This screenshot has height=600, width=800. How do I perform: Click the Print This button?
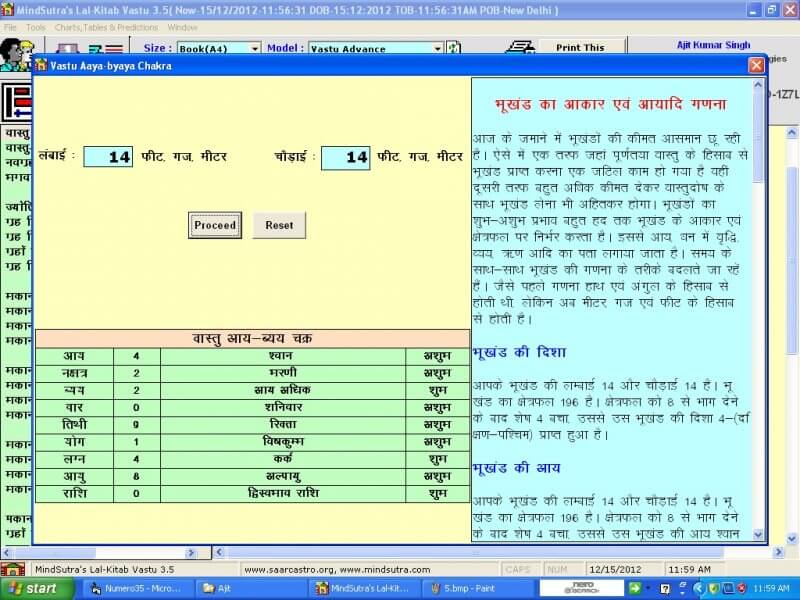point(581,47)
